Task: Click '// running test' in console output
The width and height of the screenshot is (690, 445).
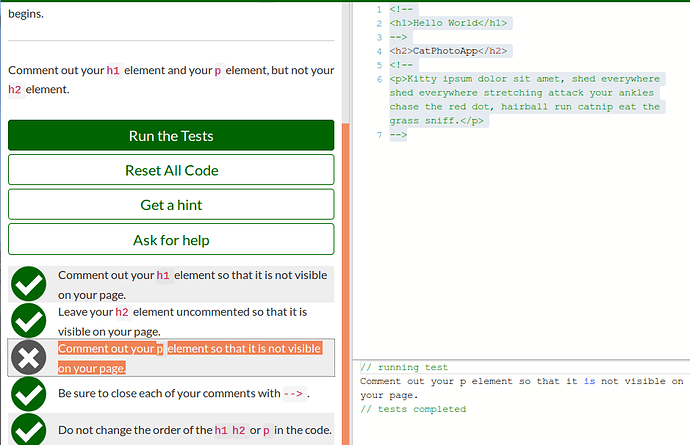Action: 404,367
